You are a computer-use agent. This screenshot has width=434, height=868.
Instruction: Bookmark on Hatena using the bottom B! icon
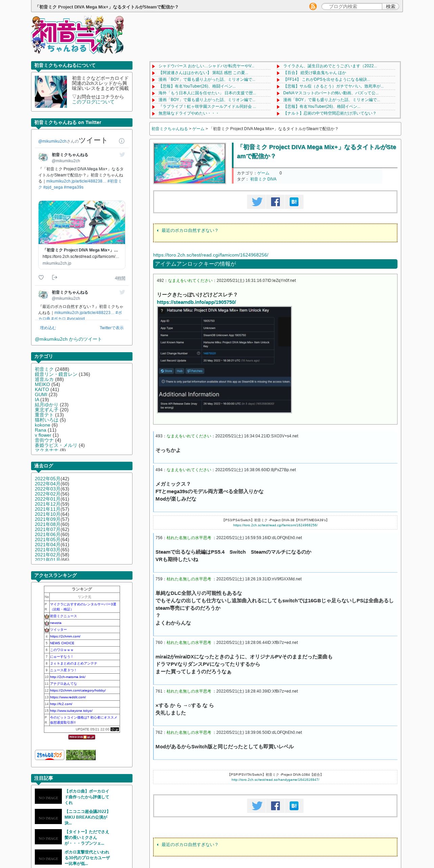coord(294,806)
